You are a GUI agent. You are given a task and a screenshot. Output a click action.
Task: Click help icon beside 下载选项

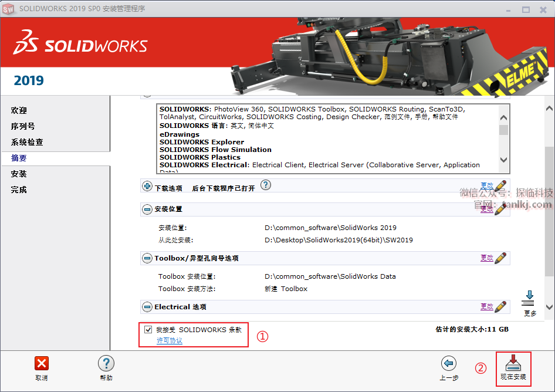pyautogui.click(x=265, y=185)
